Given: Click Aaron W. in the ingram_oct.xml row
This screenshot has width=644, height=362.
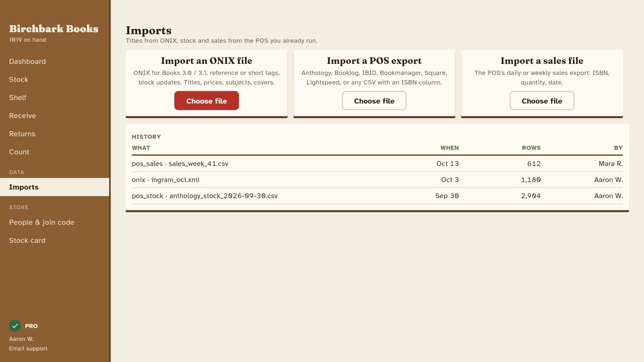Looking at the screenshot, I should click(609, 180).
